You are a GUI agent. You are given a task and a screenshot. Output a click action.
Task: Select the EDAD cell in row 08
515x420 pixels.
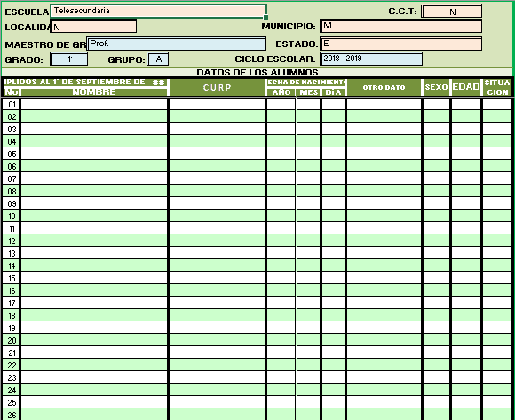[x=466, y=191]
